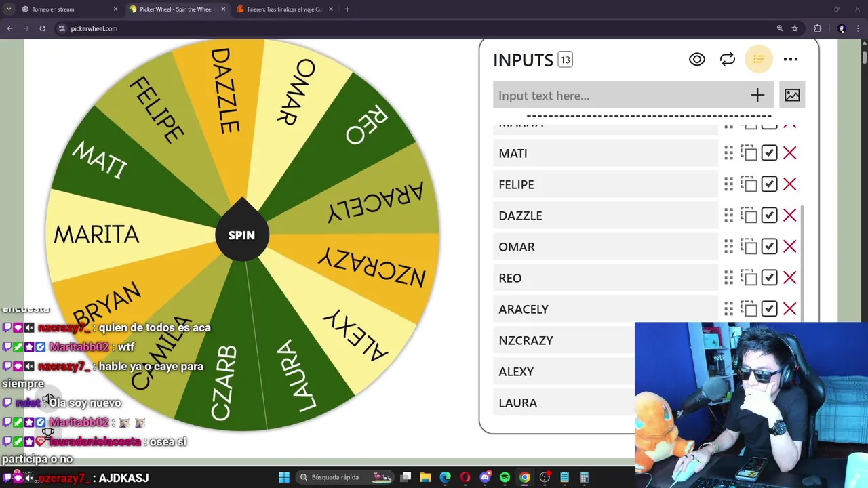Select the ARACELY input text

[524, 310]
